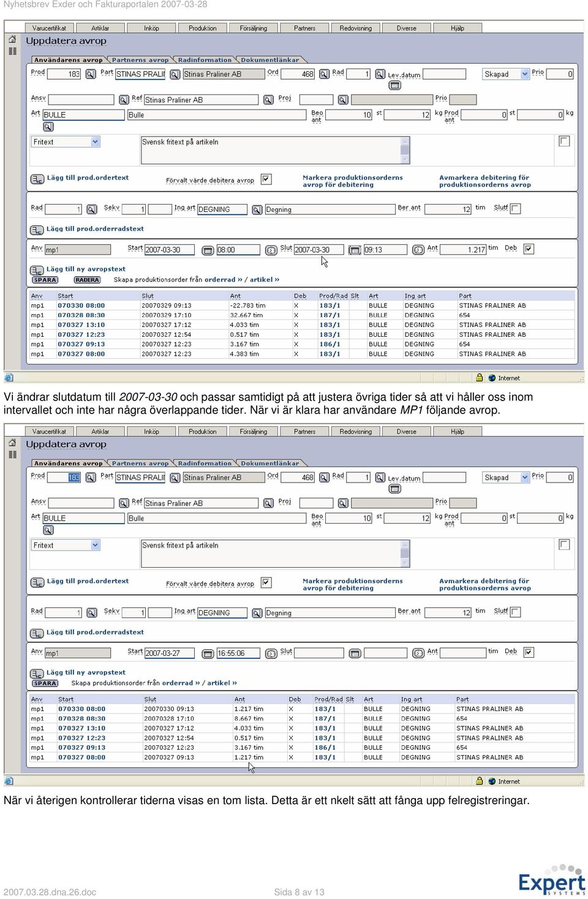This screenshot has height=899, width=588.
Task: Open Fritext dropdown, upper screenshot
Action: (x=66, y=141)
